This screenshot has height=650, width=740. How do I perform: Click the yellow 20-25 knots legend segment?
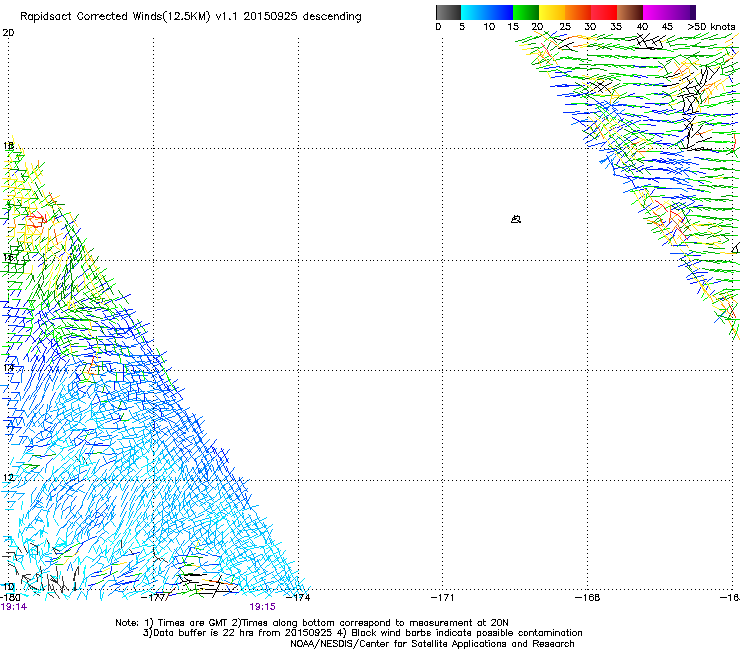pos(552,12)
